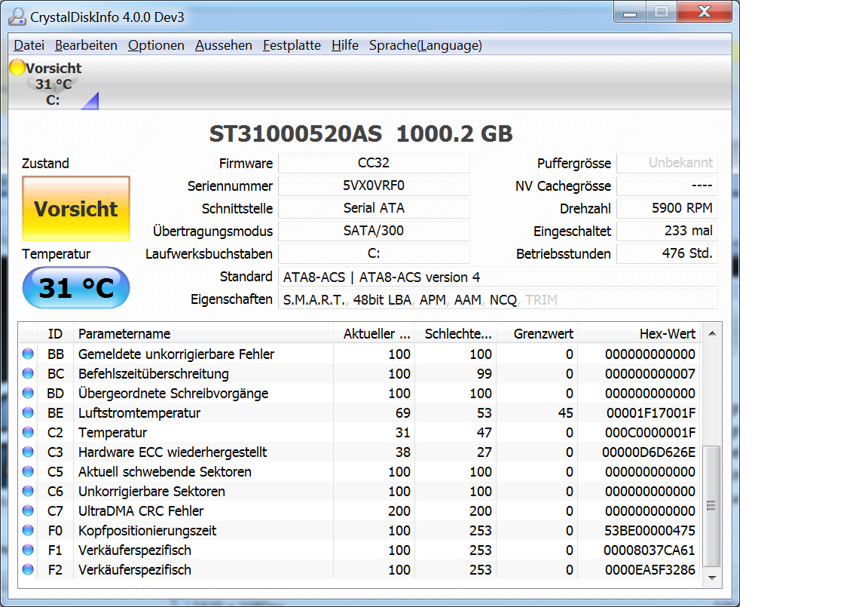This screenshot has height=607, width=868.
Task: Click the Schnittstelle field Serial ATA
Action: 374,208
